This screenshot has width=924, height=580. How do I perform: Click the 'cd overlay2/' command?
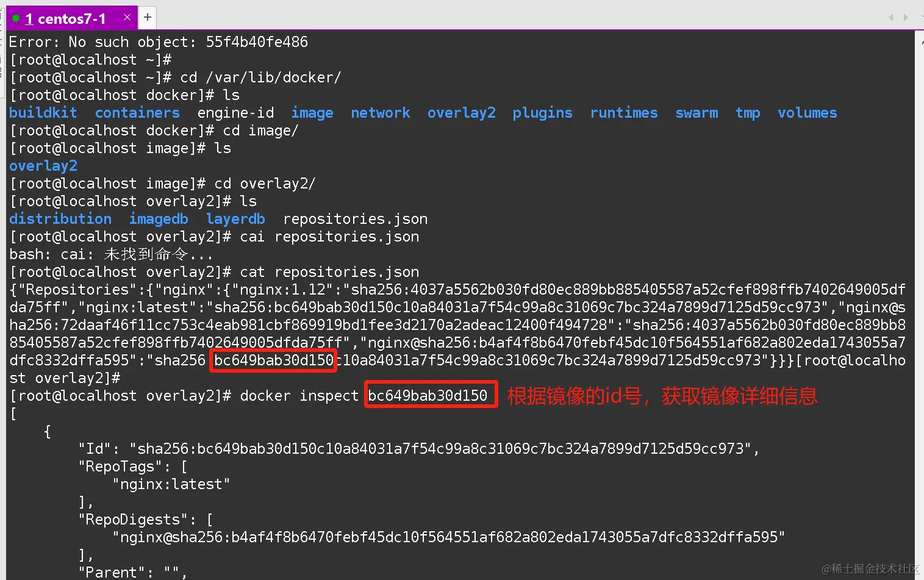[265, 184]
